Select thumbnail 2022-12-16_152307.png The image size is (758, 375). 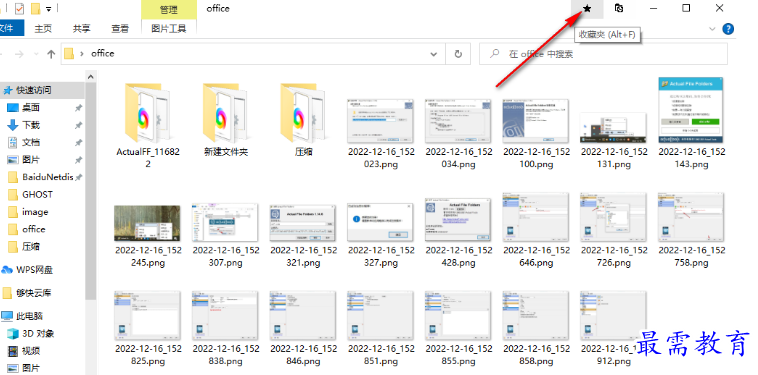coord(226,236)
